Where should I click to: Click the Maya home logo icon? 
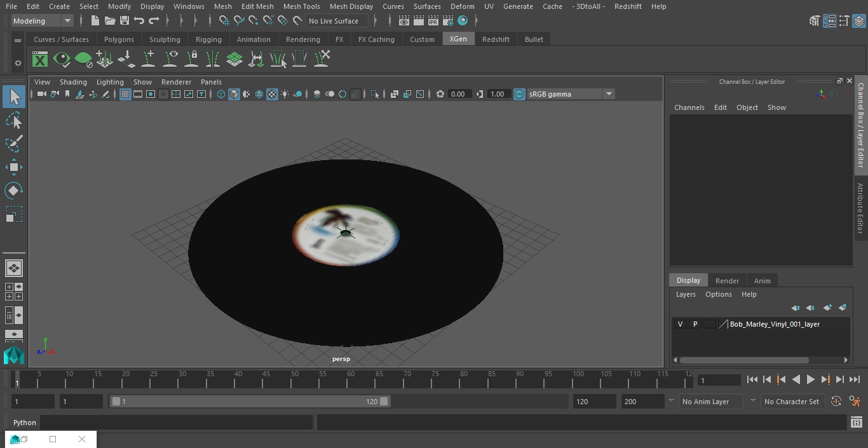[x=14, y=355]
